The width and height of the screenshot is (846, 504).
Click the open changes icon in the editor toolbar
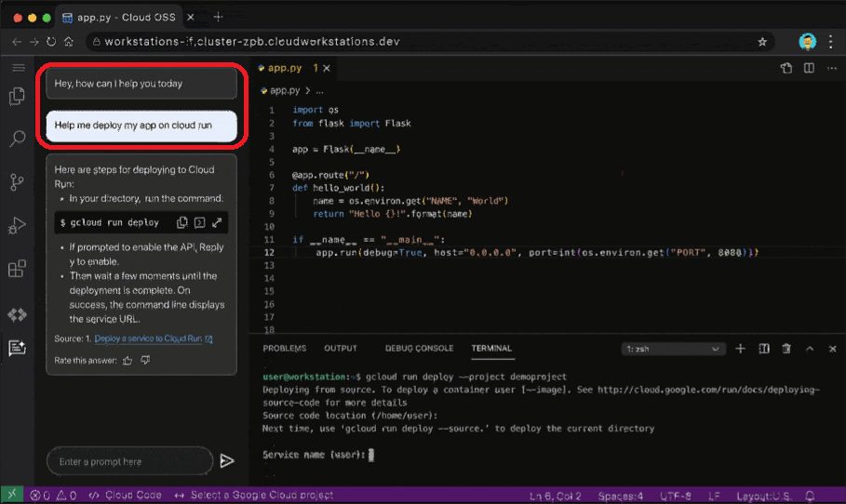[786, 68]
